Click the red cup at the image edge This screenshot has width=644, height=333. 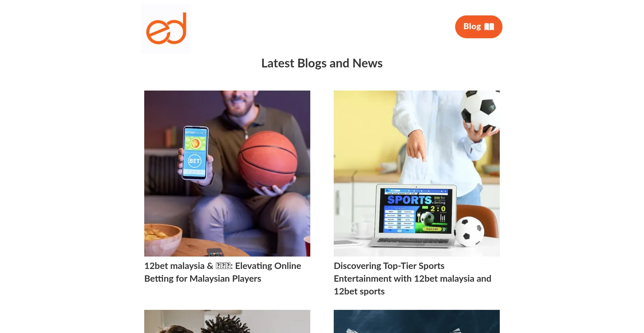(307, 246)
